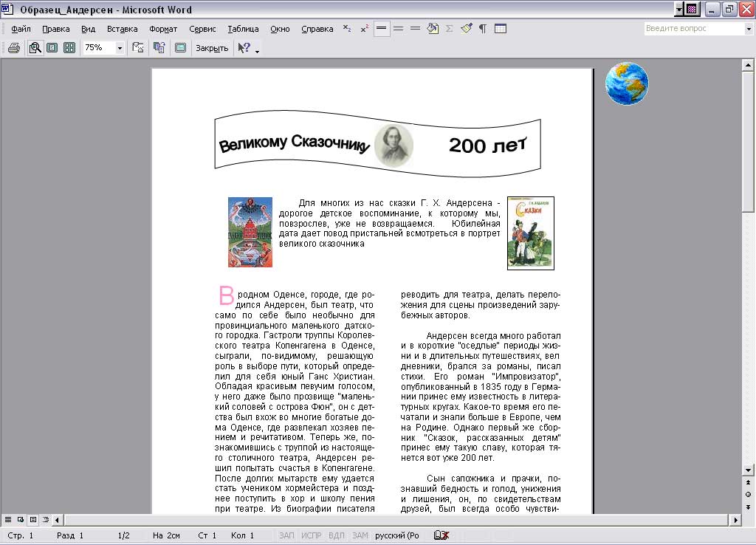The height and width of the screenshot is (545, 756).
Task: Click the русский language status entry
Action: 396,535
